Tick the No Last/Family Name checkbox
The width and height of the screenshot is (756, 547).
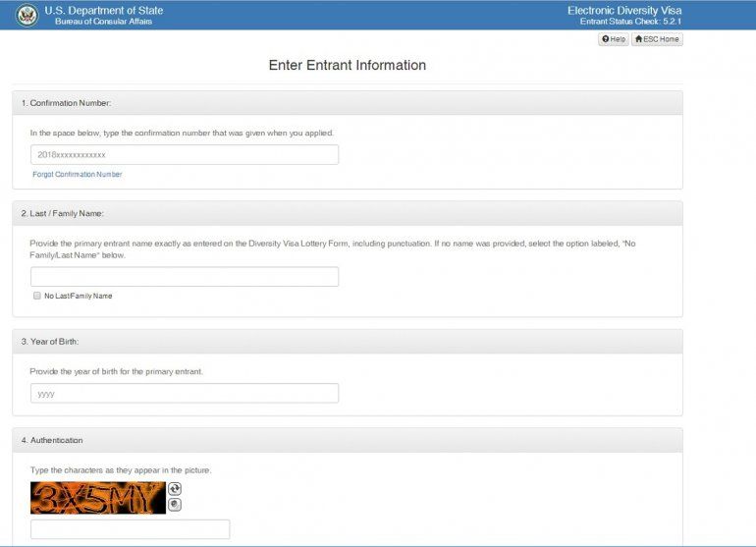(37, 296)
